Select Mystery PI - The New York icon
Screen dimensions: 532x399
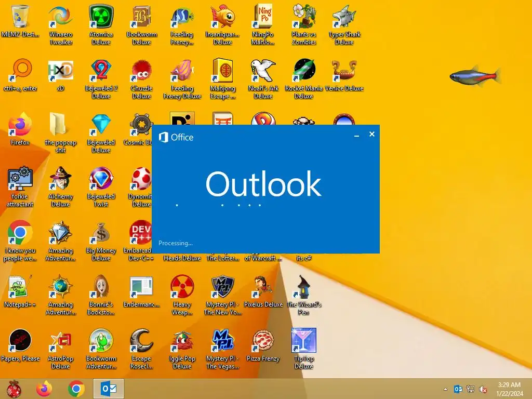coord(222,286)
